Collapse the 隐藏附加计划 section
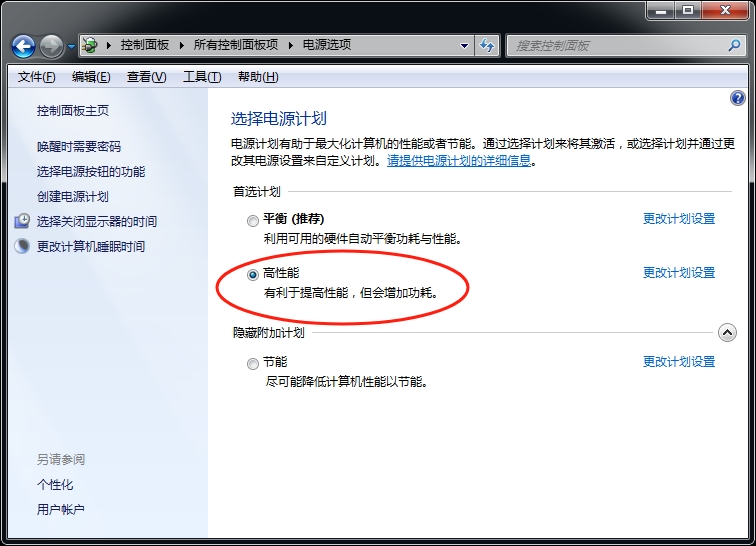Screen dimensions: 756x546 click(727, 333)
